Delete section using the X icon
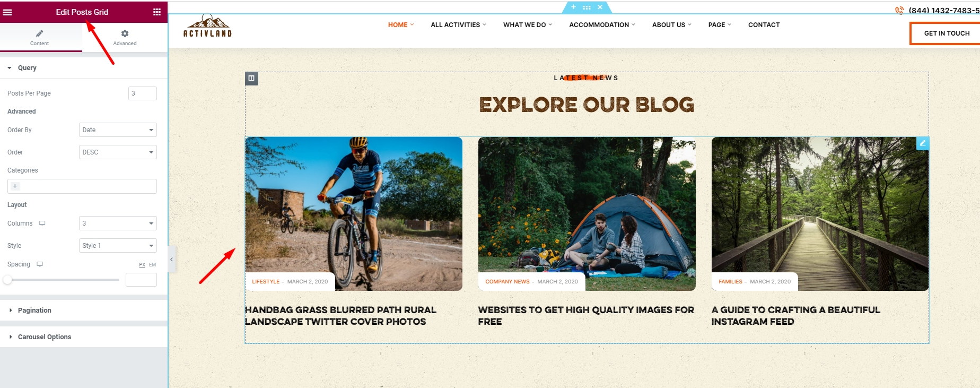This screenshot has width=980, height=388. [600, 7]
